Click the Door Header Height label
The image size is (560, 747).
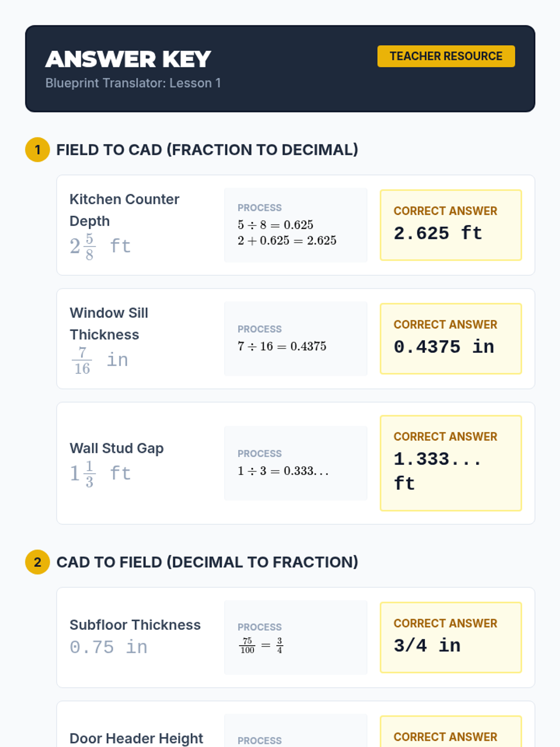(x=136, y=738)
